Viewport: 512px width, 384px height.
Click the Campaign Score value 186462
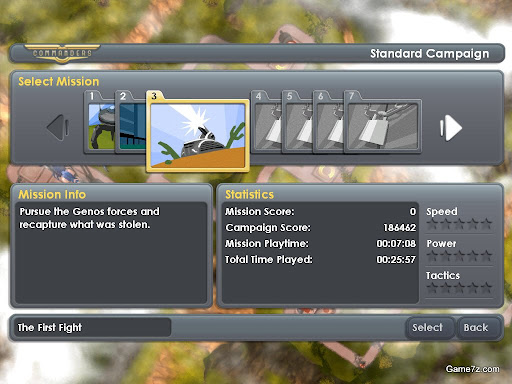click(399, 228)
